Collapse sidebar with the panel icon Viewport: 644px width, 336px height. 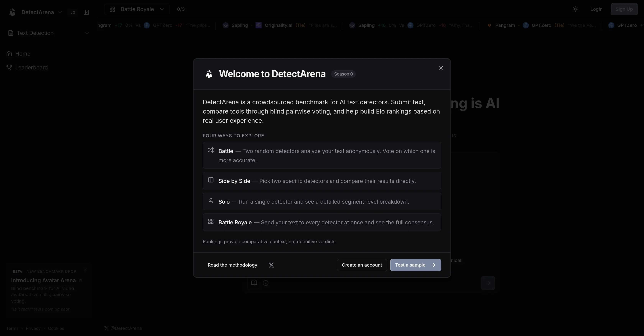point(86,12)
